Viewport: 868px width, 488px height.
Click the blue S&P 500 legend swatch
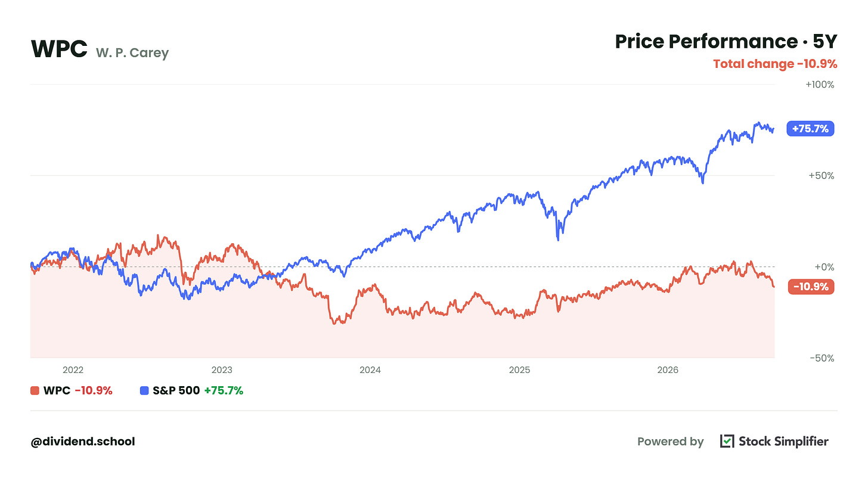pyautogui.click(x=144, y=391)
